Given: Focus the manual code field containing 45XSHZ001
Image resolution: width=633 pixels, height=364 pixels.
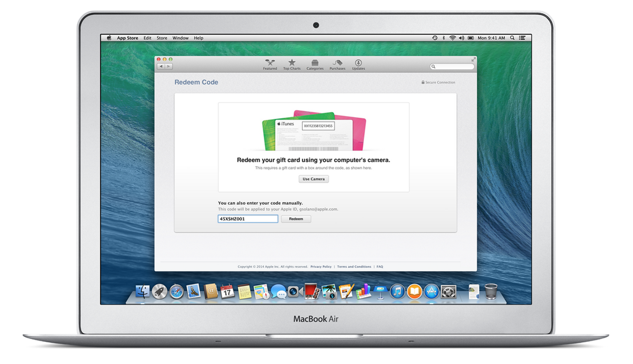Looking at the screenshot, I should click(x=248, y=219).
